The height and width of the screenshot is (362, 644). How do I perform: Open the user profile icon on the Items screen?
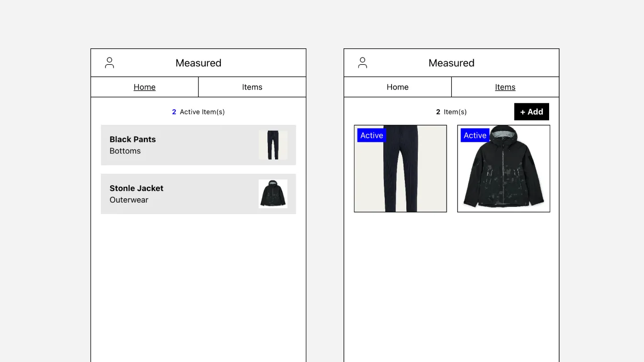coord(362,63)
